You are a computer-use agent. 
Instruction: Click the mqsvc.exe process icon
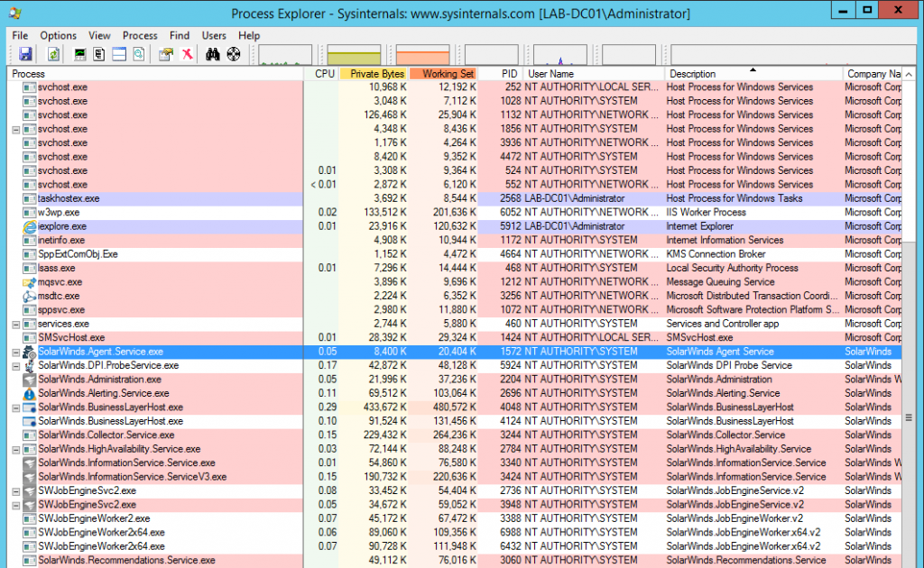pyautogui.click(x=30, y=282)
